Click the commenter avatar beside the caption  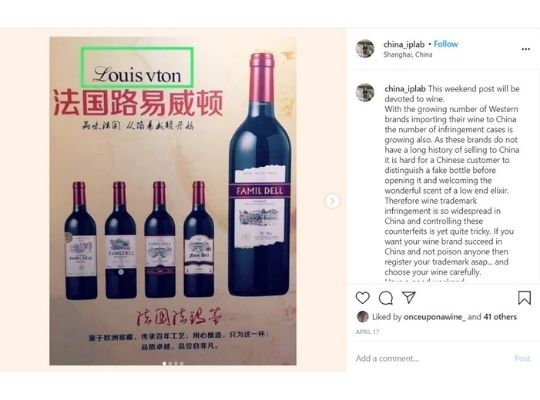tap(365, 93)
